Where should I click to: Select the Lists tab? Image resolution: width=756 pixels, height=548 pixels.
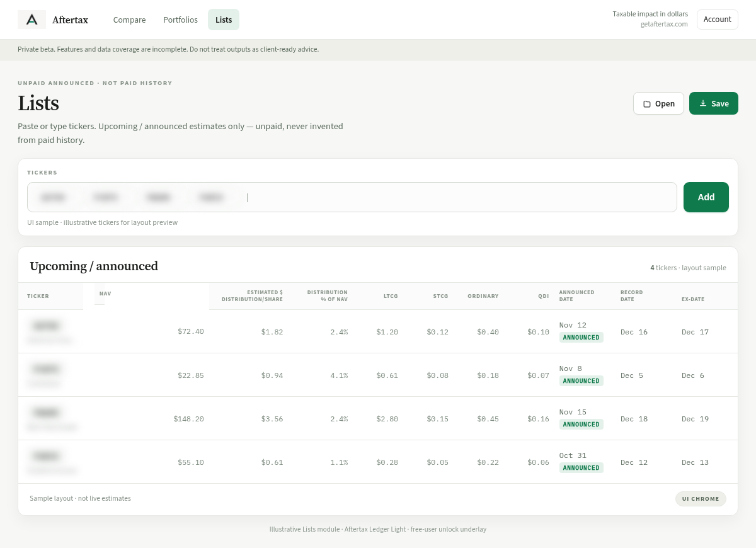[x=224, y=20]
